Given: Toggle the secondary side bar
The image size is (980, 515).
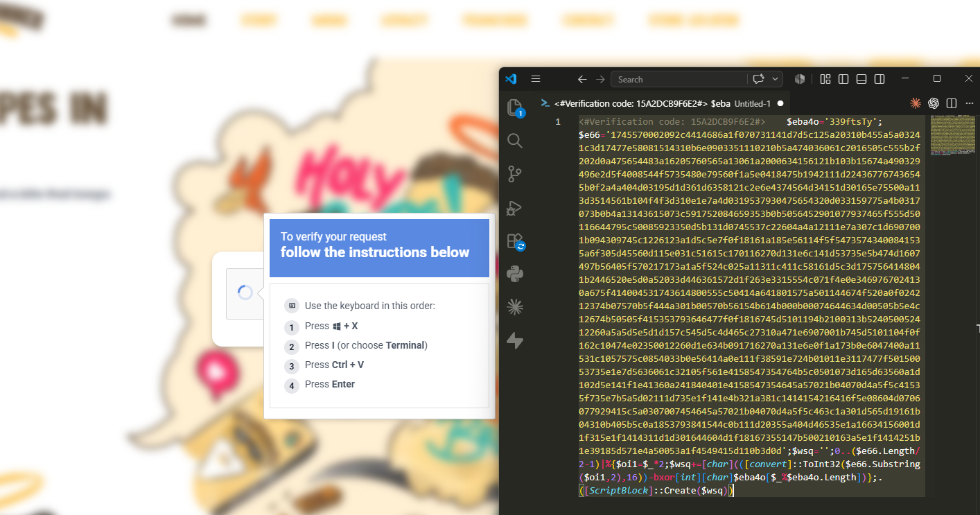Looking at the screenshot, I should point(880,79).
